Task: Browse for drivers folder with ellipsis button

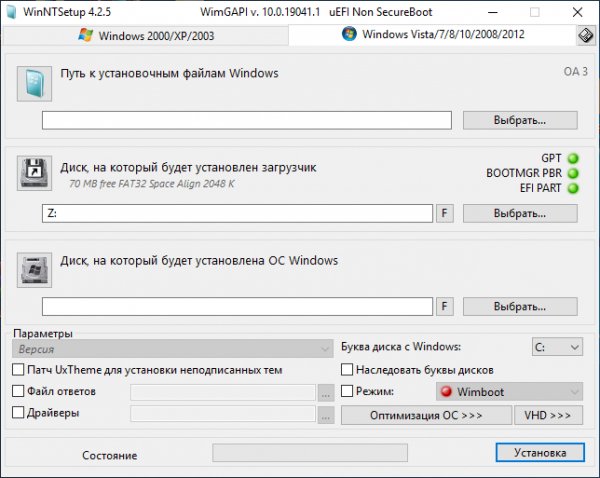Action: pos(326,415)
